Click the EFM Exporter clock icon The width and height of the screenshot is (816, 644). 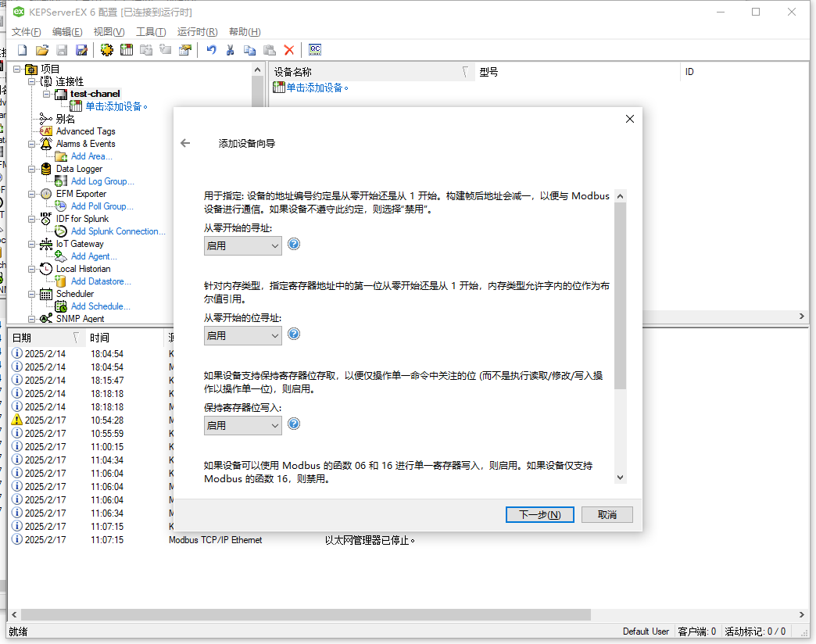pos(46,194)
